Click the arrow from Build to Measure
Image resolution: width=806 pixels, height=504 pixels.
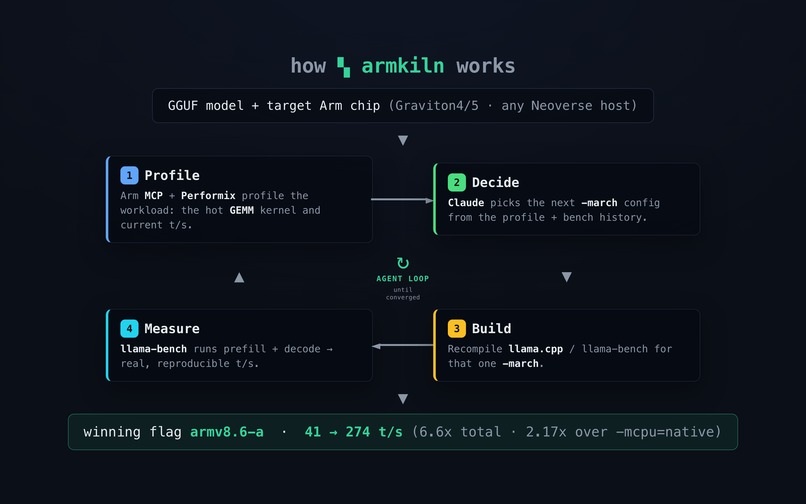tap(402, 346)
